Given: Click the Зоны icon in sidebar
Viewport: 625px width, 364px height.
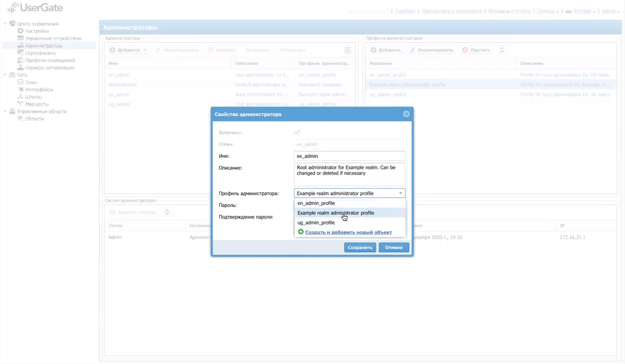Looking at the screenshot, I should click(21, 82).
